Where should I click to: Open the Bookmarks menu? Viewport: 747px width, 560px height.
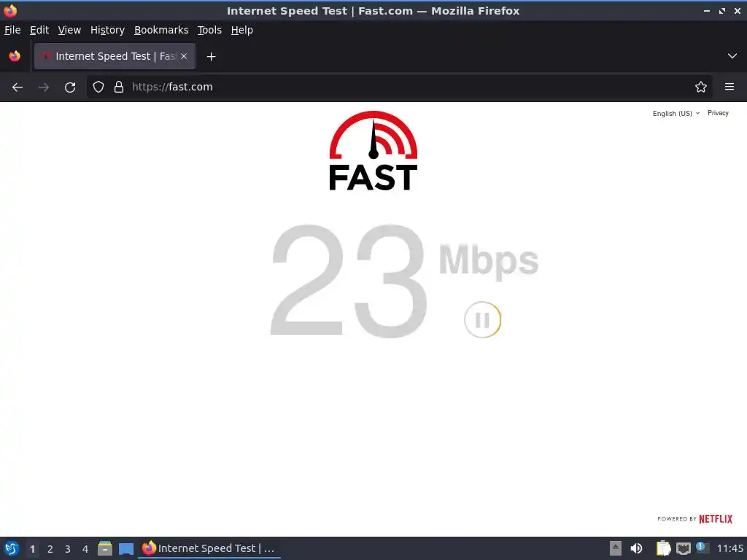pyautogui.click(x=161, y=30)
